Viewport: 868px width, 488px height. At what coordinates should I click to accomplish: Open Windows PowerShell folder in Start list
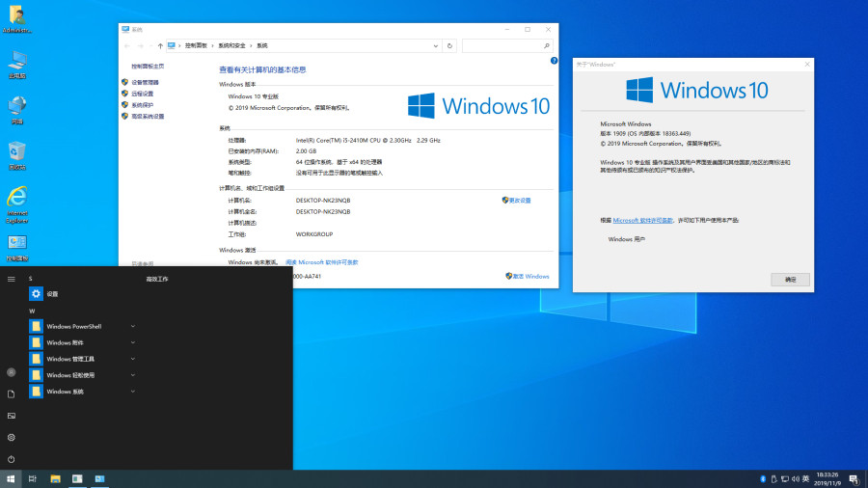pos(83,326)
